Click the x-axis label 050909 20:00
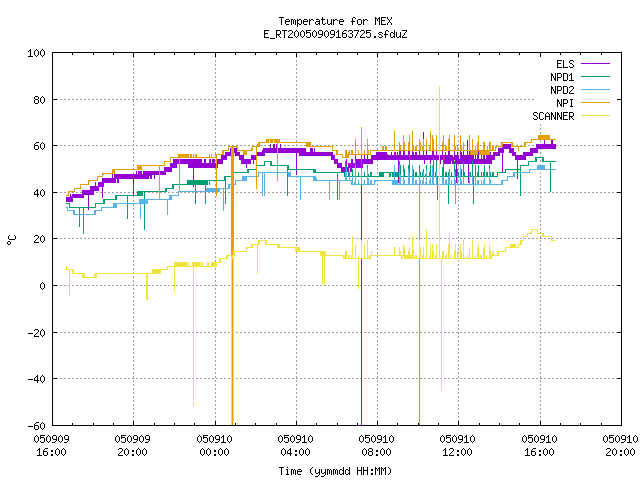Viewport: 640px width, 480px height. coord(132,446)
